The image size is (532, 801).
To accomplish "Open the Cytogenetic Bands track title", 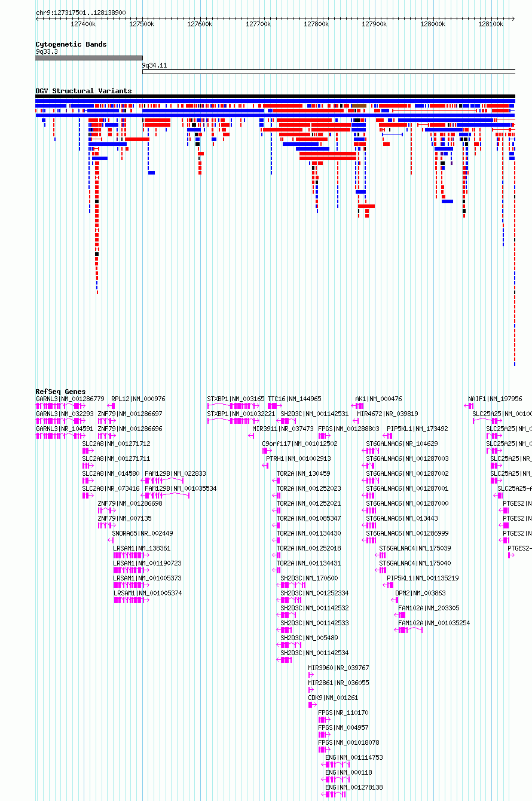I will (x=71, y=44).
